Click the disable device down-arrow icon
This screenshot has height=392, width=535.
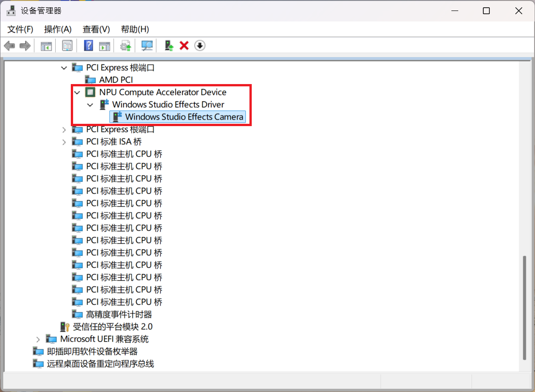[x=200, y=46]
